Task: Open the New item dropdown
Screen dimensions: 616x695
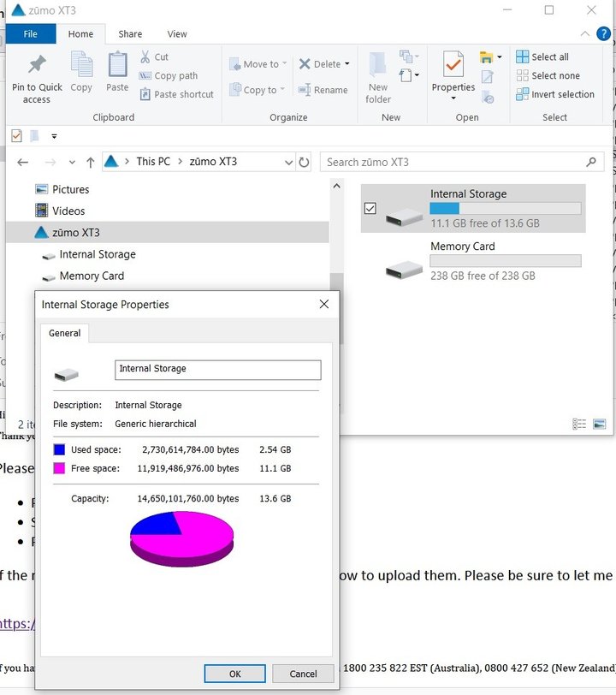Action: pos(409,56)
